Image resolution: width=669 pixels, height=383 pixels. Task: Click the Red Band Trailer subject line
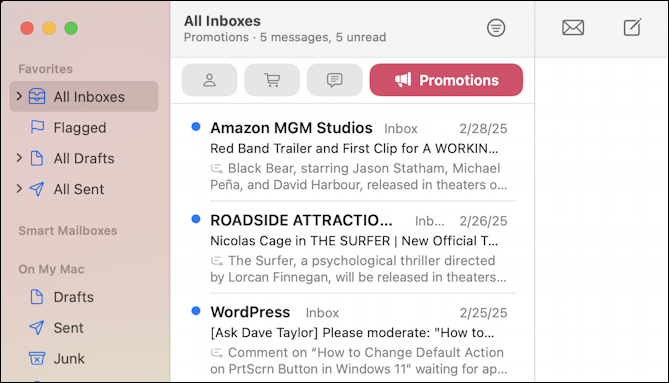[x=354, y=148]
